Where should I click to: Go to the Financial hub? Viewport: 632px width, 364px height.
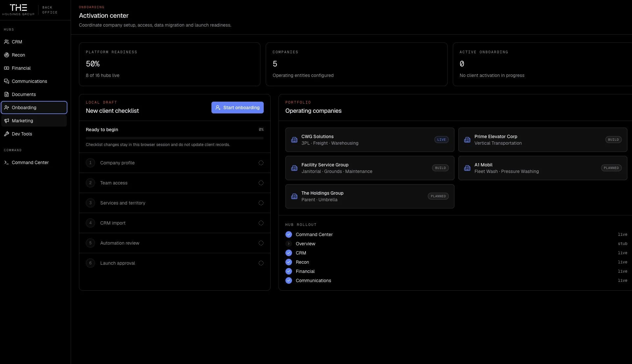pos(34,68)
